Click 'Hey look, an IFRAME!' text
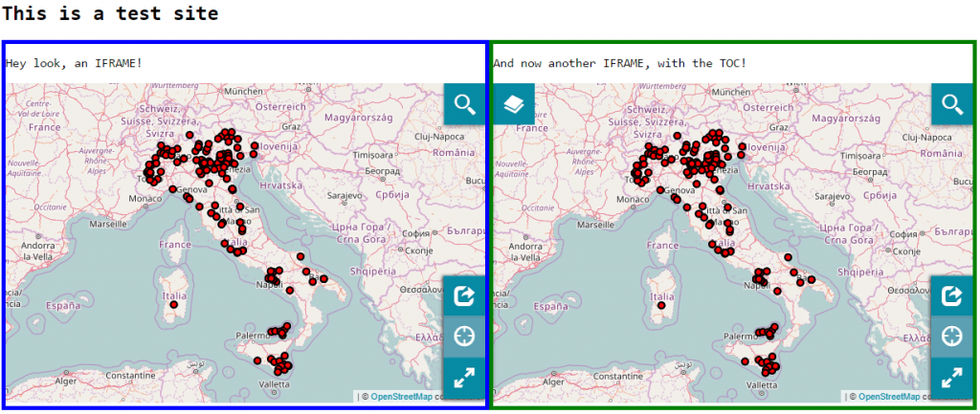The height and width of the screenshot is (414, 980). 74,64
